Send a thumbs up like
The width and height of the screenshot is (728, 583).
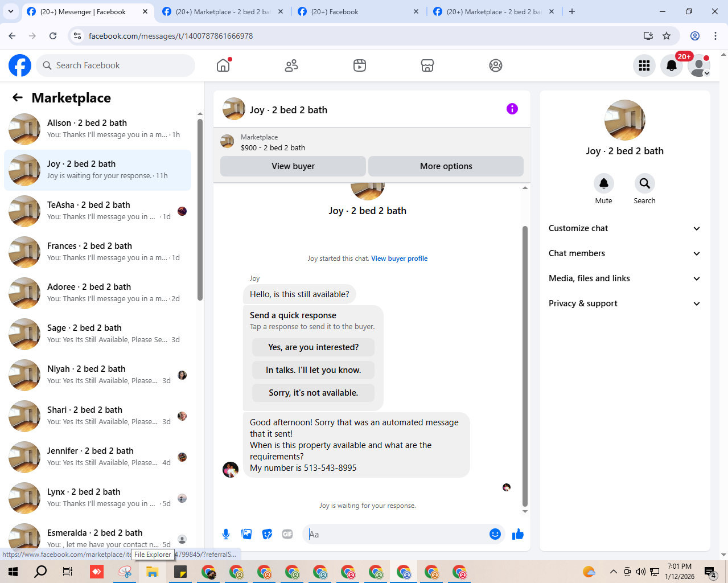click(517, 534)
